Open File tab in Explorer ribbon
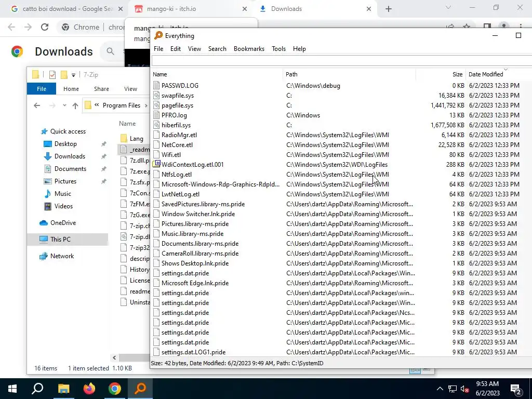This screenshot has height=399, width=532. [42, 89]
